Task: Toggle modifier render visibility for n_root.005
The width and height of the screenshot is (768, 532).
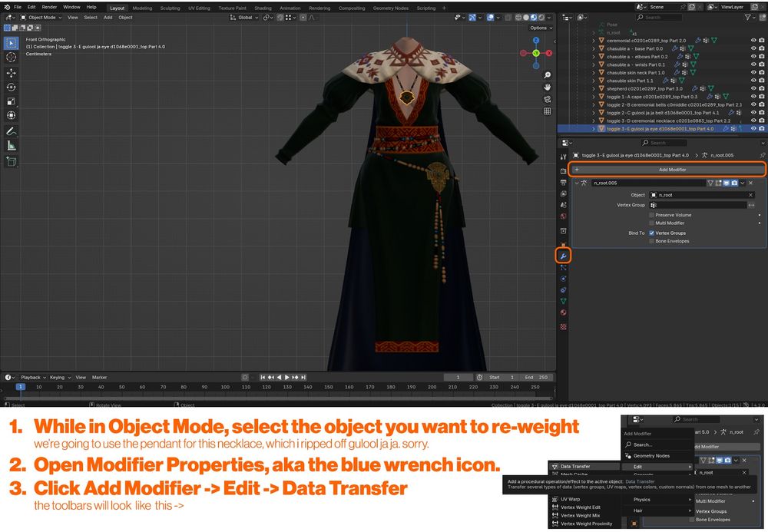Action: tap(734, 183)
